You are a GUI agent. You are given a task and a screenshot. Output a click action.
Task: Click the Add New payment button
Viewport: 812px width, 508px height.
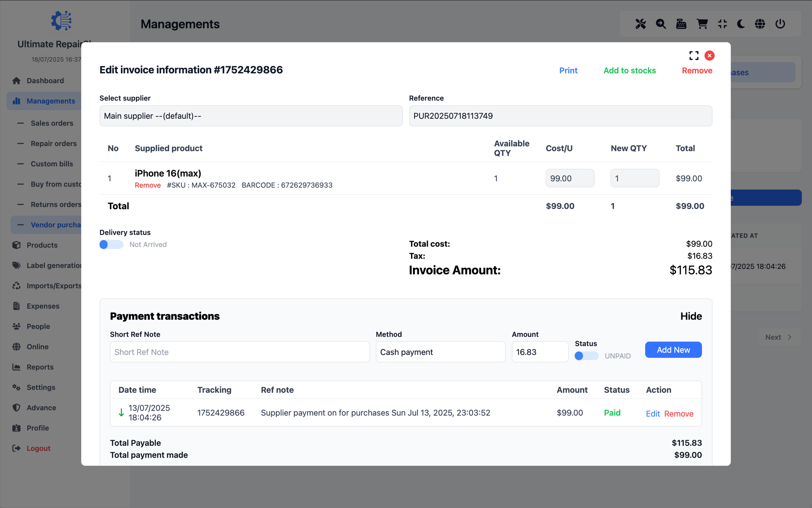pos(673,350)
